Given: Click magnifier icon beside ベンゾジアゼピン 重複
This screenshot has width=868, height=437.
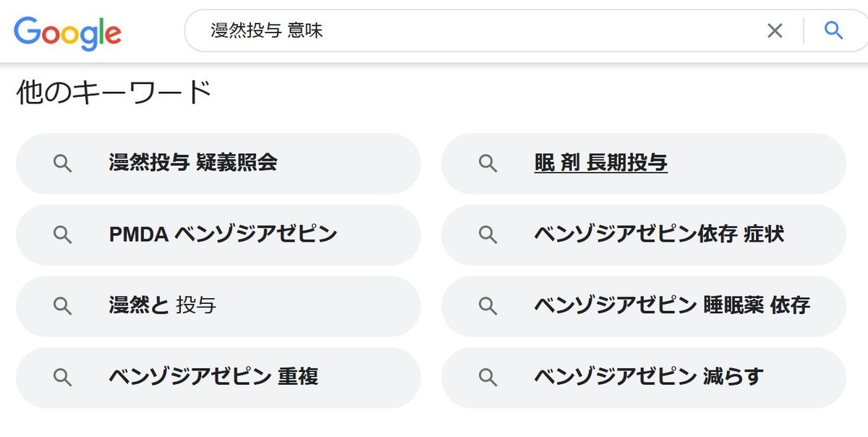Looking at the screenshot, I should click(63, 377).
